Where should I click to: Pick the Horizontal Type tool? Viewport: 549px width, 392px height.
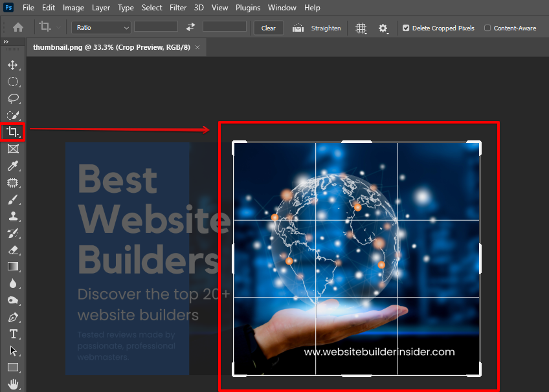(12, 334)
